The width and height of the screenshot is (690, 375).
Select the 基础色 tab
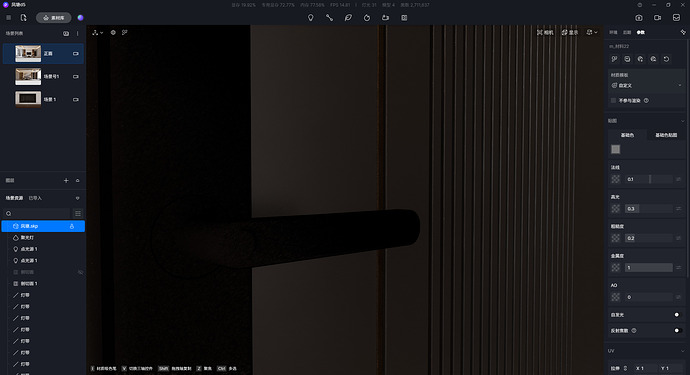[628, 135]
